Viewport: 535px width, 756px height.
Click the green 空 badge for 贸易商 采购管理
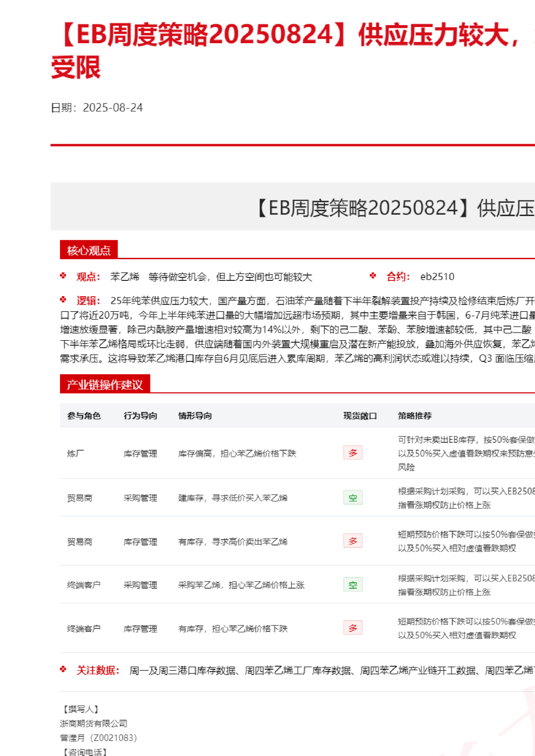(353, 497)
